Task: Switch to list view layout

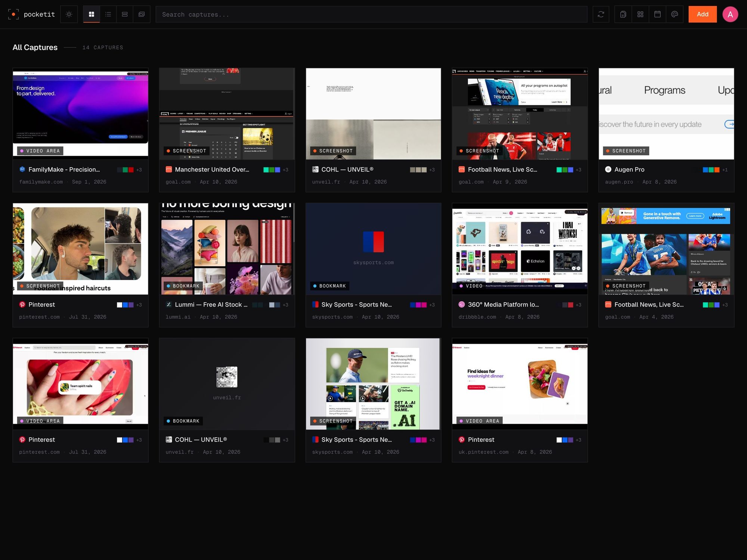Action: [108, 14]
